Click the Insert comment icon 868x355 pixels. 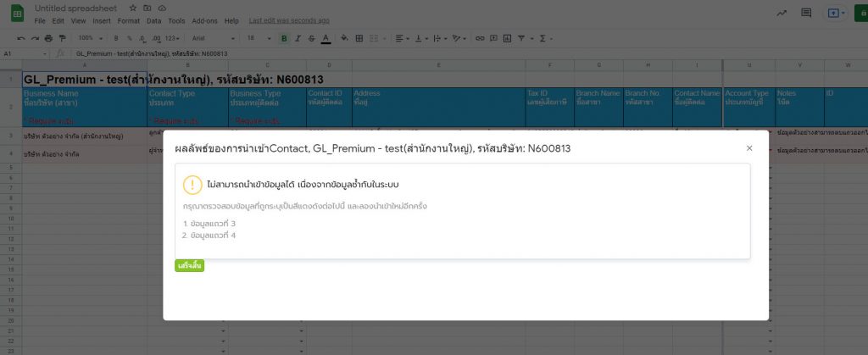(x=493, y=38)
